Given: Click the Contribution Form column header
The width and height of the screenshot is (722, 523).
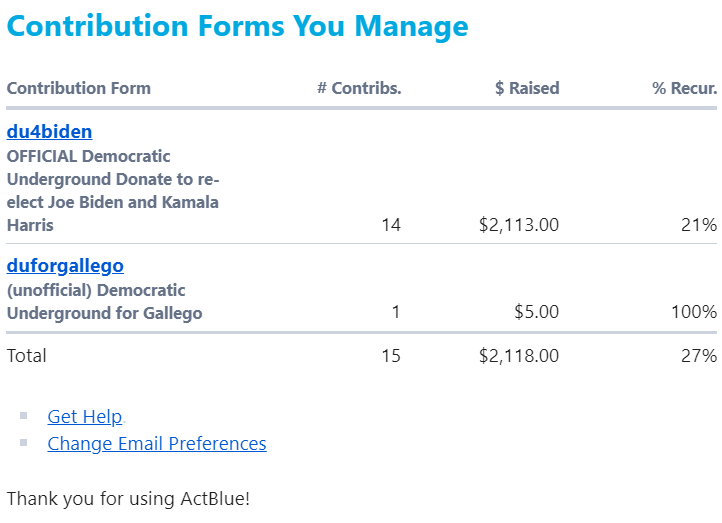Looking at the screenshot, I should (x=79, y=88).
